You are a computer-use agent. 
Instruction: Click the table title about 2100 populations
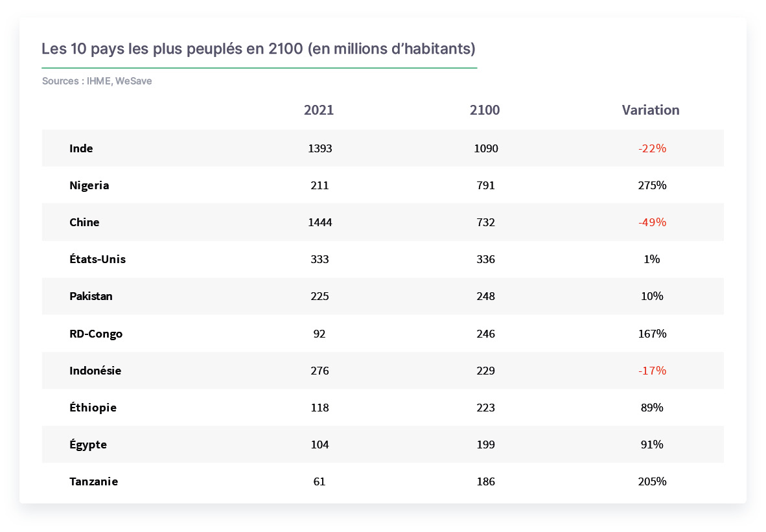click(x=259, y=49)
